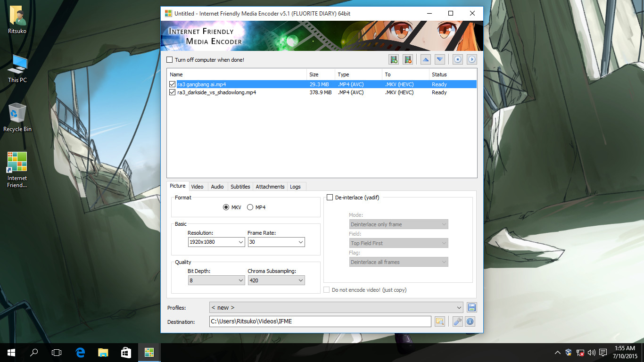This screenshot has height=362, width=644.
Task: Click the 29.3 MiB size cell
Action: click(319, 84)
